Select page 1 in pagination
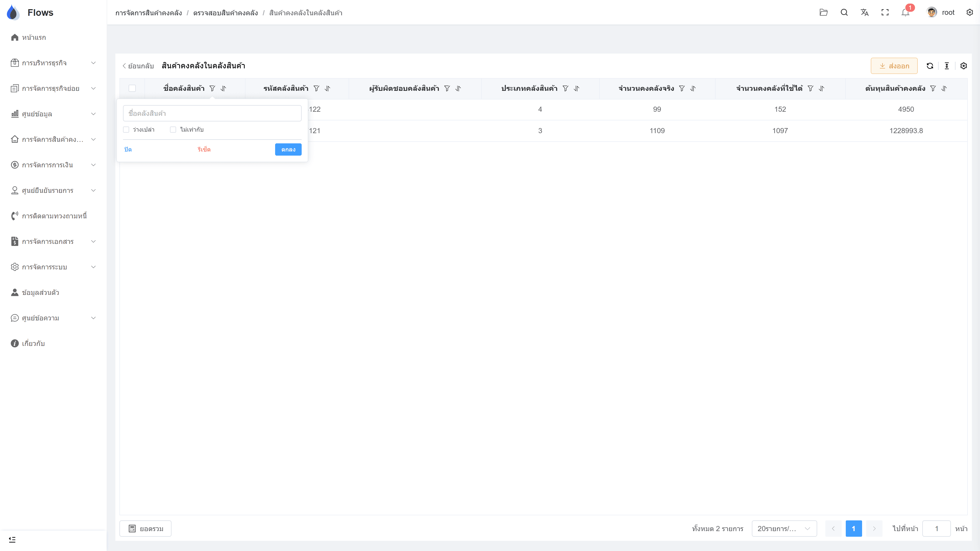This screenshot has height=551, width=980. (853, 529)
